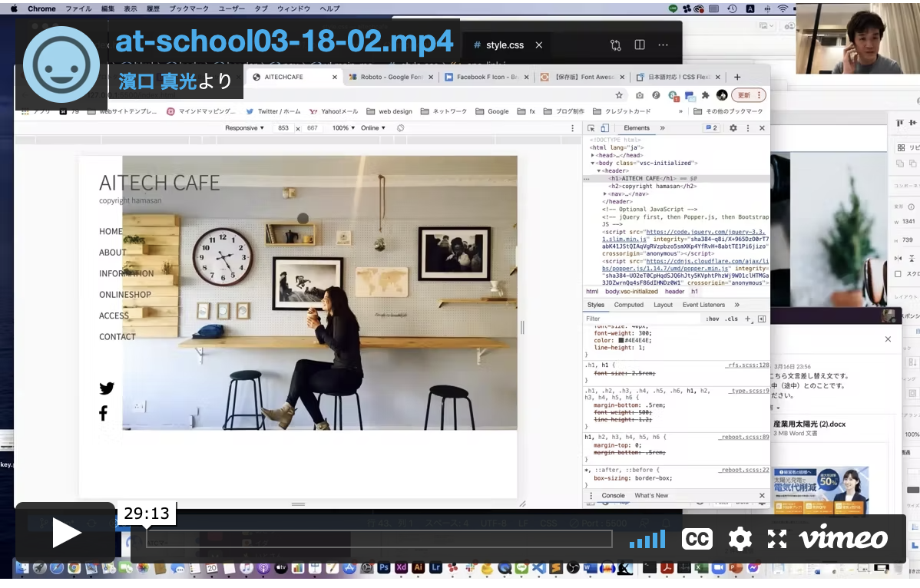Open the Online throttling dropdown
The image size is (920, 588).
373,127
